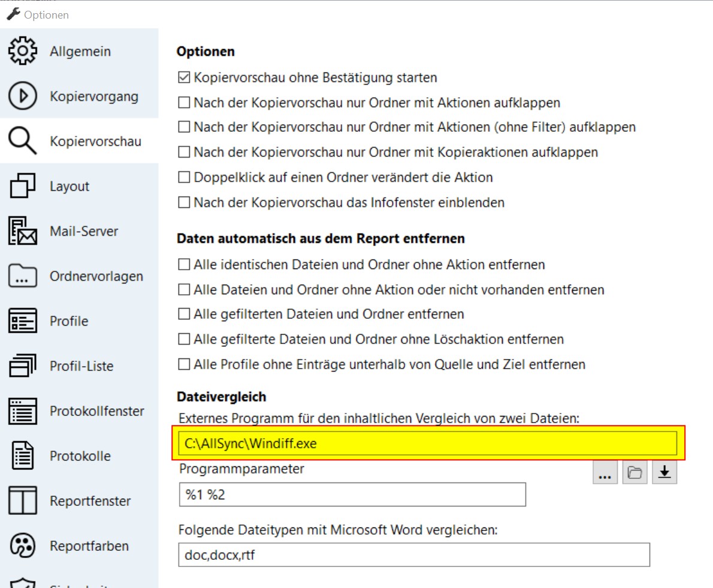Open Kopiervorgang play icon section
The image size is (713, 588).
[23, 97]
